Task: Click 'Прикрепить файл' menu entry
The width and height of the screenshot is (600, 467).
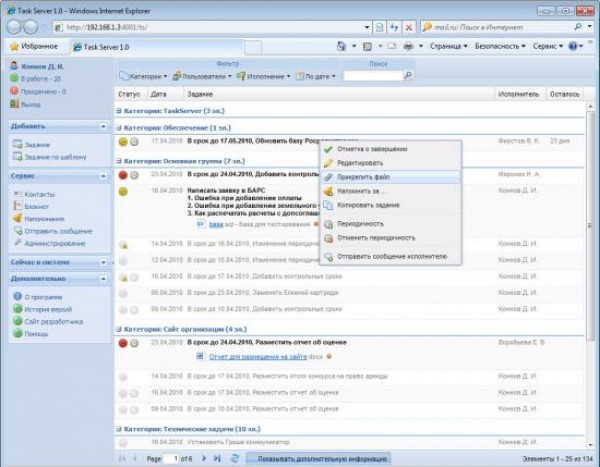Action: pyautogui.click(x=390, y=177)
